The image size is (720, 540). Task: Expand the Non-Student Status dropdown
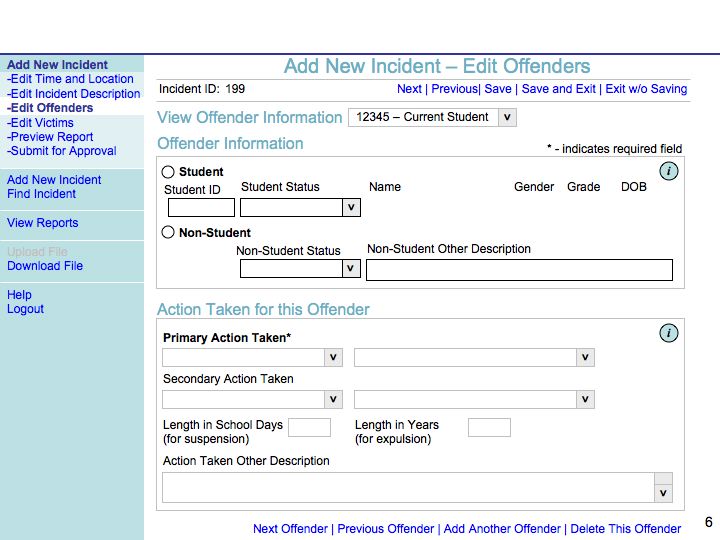[x=300, y=269]
